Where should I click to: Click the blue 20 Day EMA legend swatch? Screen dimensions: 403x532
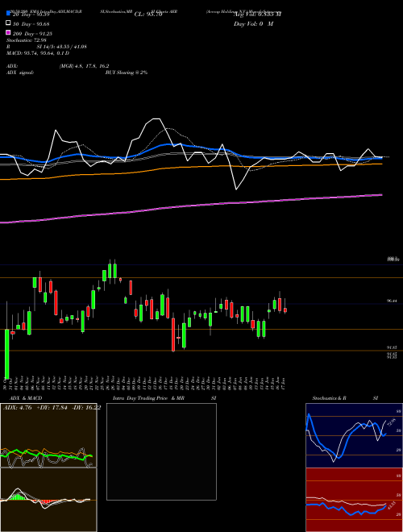(8, 14)
